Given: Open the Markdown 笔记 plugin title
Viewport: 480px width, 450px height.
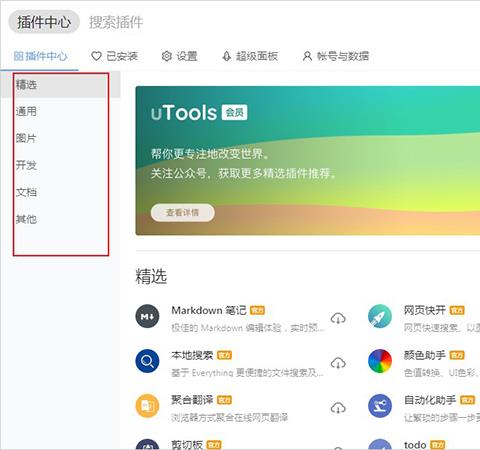Looking at the screenshot, I should coord(209,310).
